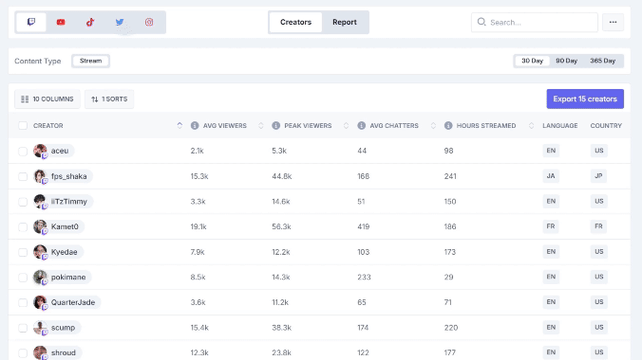Click the Peak Viewers info icon

pos(276,125)
